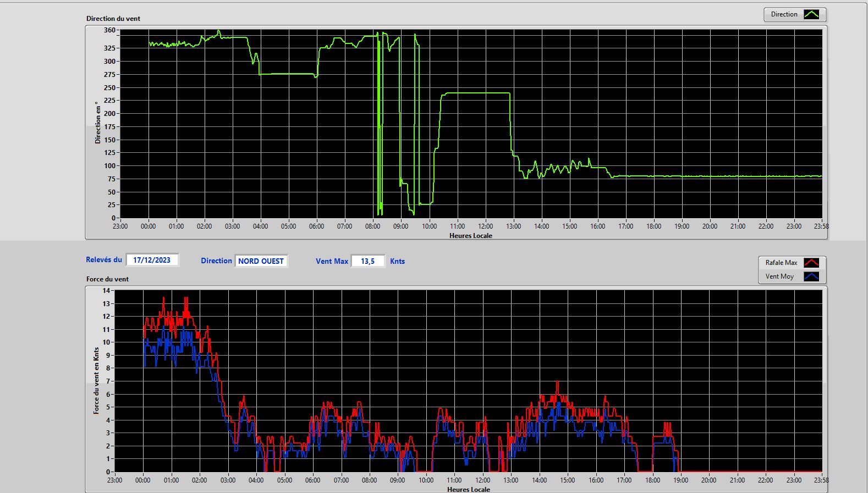Click the Vent Moy blue plot icon
Image resolution: width=868 pixels, height=493 pixels.
pyautogui.click(x=811, y=276)
